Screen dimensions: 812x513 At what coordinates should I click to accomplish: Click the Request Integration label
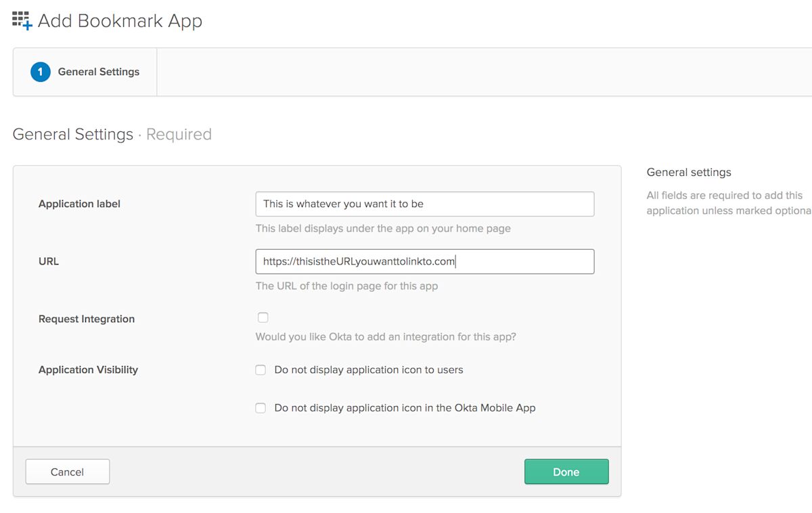click(87, 319)
